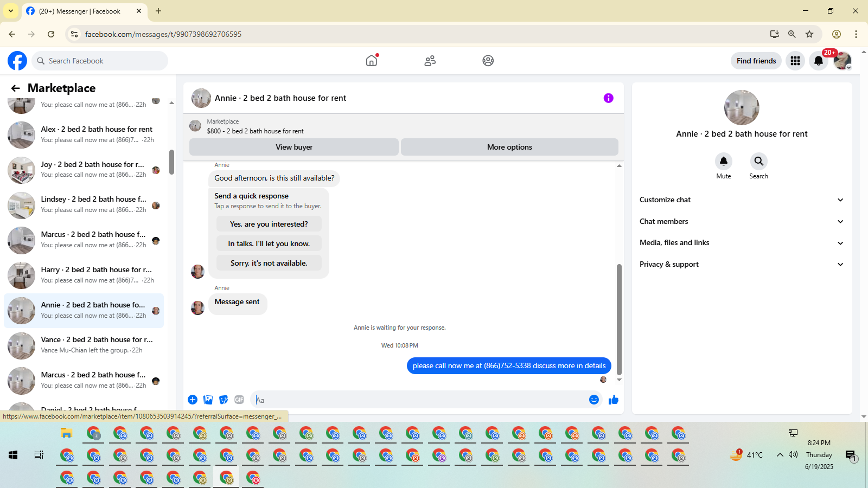Open the Groups icon in top navigation
The height and width of the screenshot is (488, 868).
pyautogui.click(x=488, y=61)
